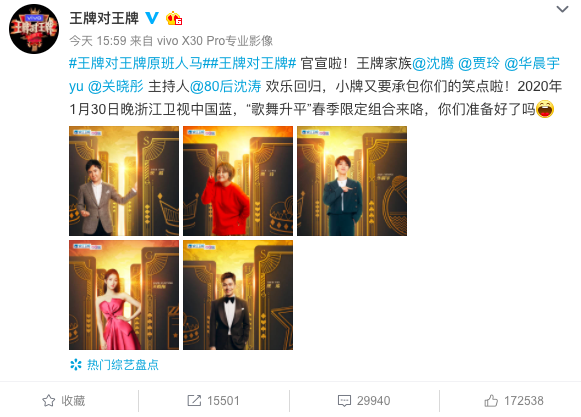Expand the post options chevron
The width and height of the screenshot is (581, 417).
[x=562, y=9]
